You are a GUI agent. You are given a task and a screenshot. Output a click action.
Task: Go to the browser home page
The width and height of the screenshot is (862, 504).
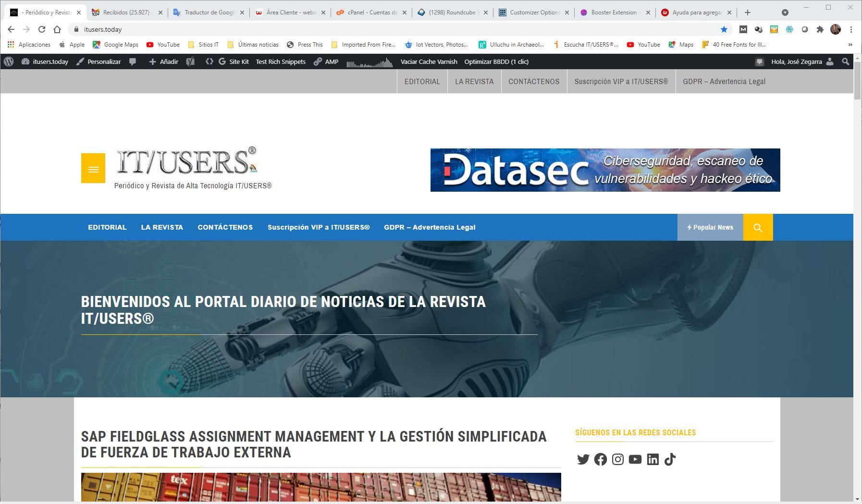pyautogui.click(x=57, y=29)
